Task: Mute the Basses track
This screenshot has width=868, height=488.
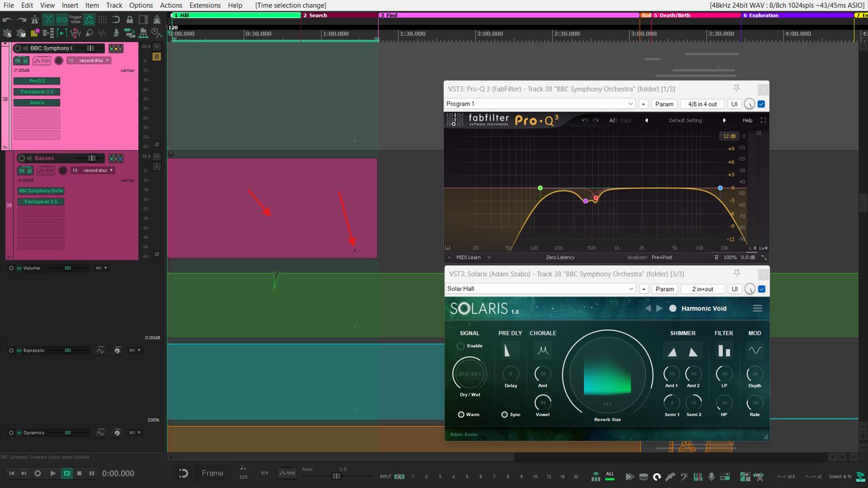Action: click(x=157, y=156)
